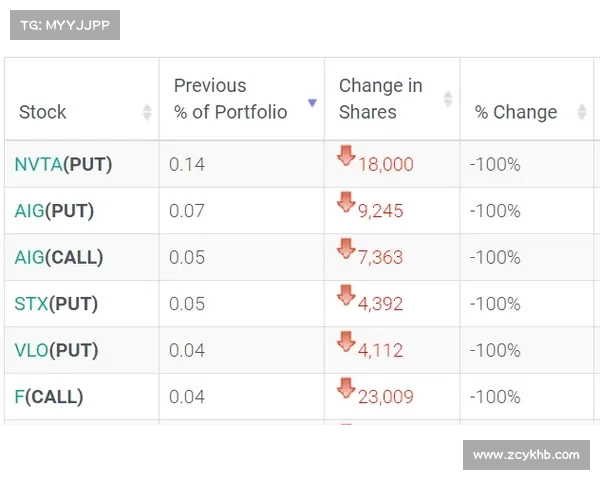Click red down arrow in NVTA row
The width and height of the screenshot is (600, 480).
coord(346,156)
